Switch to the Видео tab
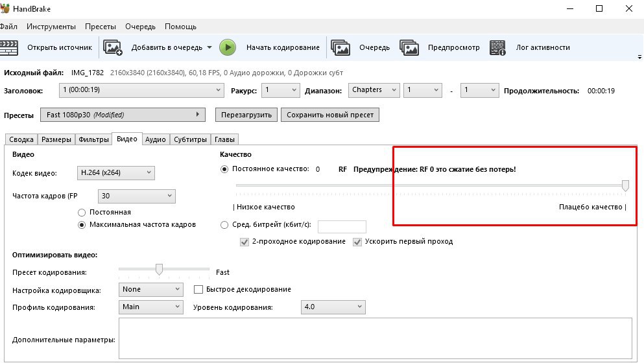Viewport: 644px width, 363px height. point(127,139)
